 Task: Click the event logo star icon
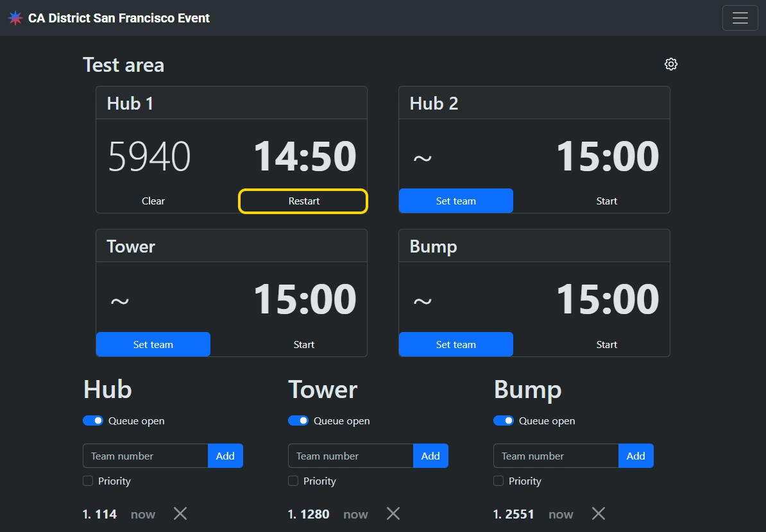[x=15, y=18]
